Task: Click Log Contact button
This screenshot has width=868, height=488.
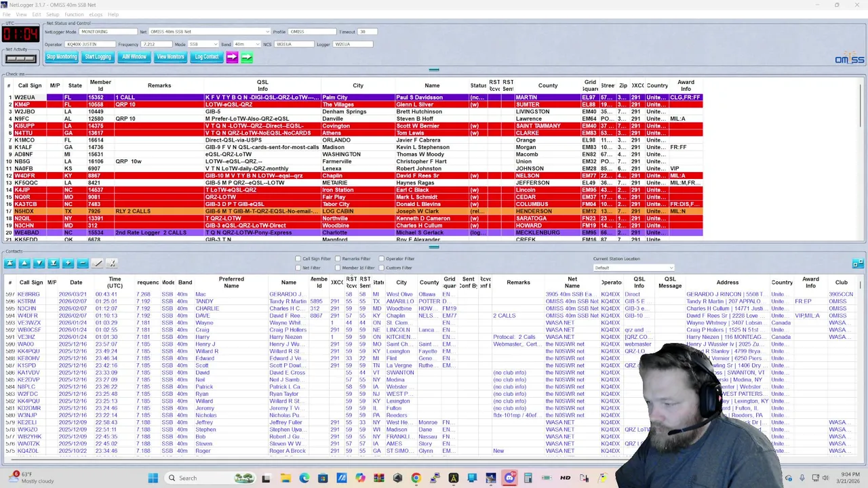Action: point(207,57)
